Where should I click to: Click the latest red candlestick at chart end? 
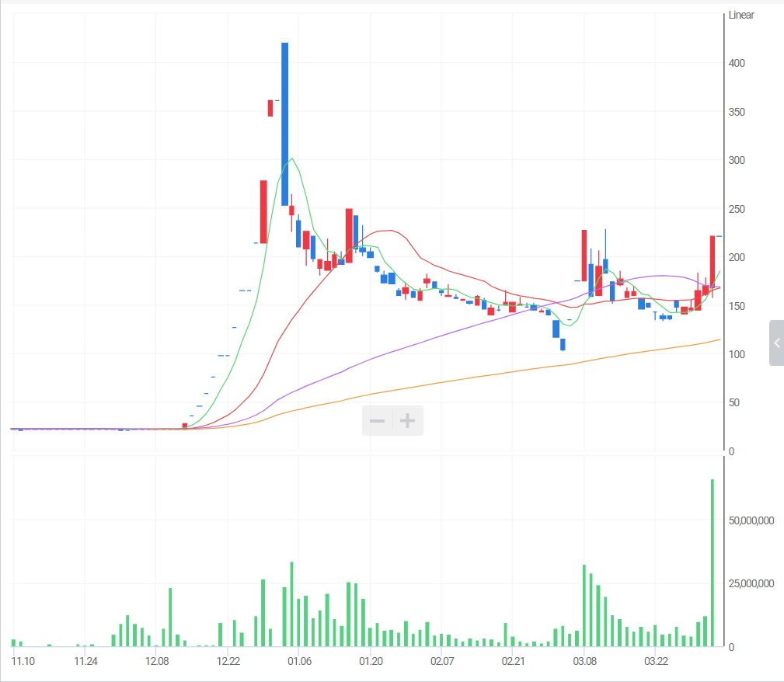(x=713, y=262)
